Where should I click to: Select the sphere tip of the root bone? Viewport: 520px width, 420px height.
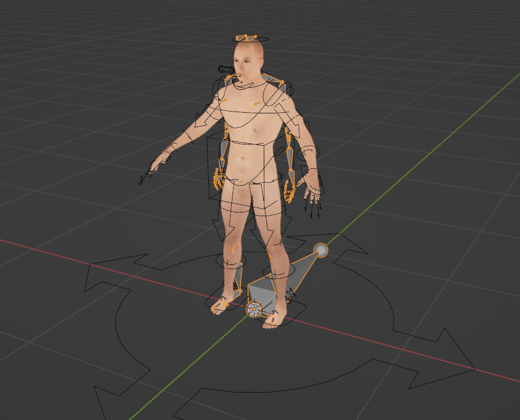[x=320, y=250]
